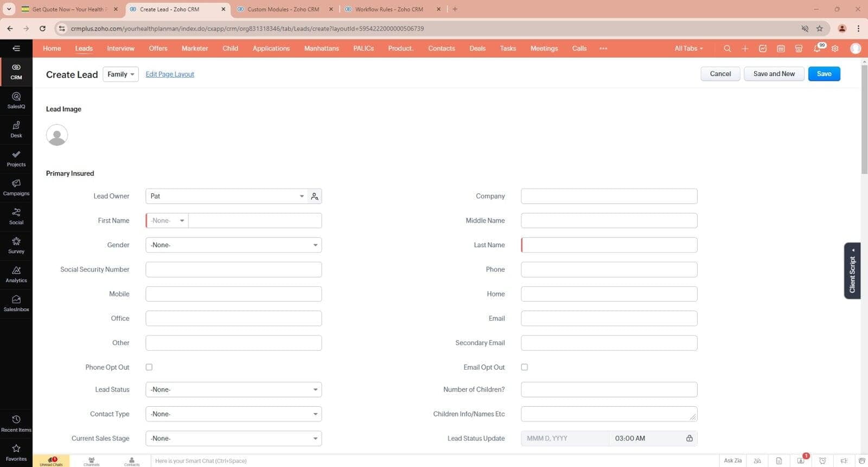Click into the Last Name field

tap(609, 245)
